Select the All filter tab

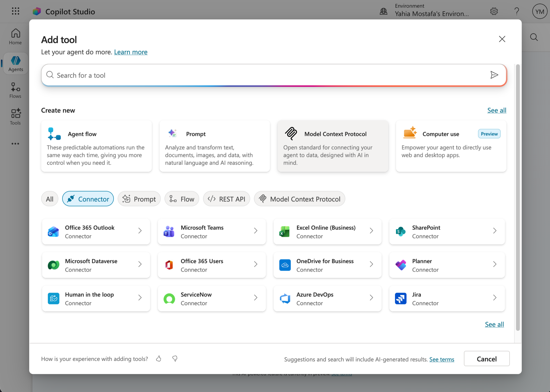[50, 199]
